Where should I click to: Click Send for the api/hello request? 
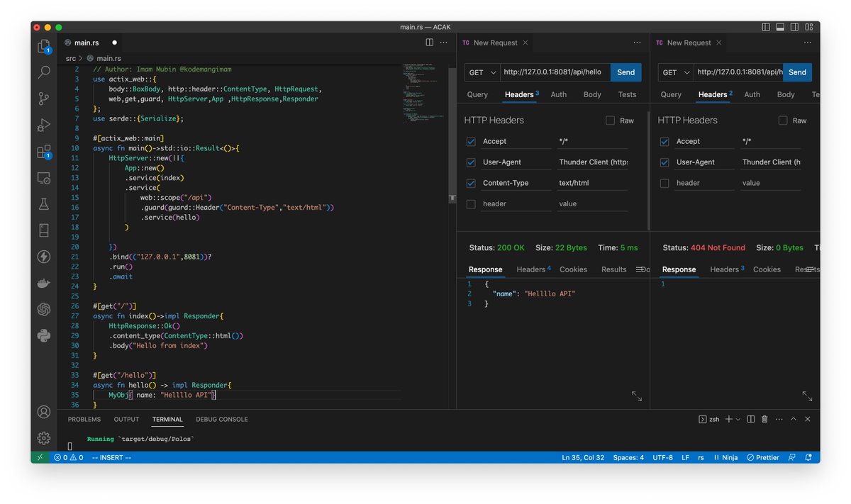click(625, 72)
